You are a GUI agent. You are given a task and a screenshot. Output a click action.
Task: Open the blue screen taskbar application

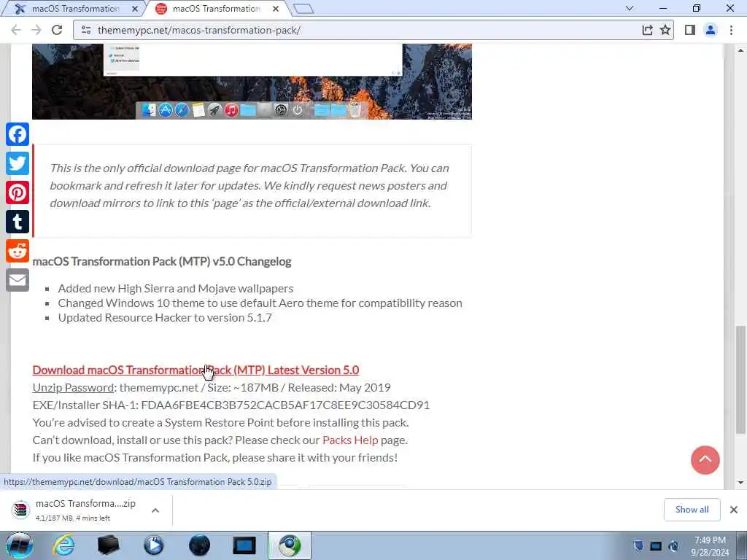tap(244, 545)
